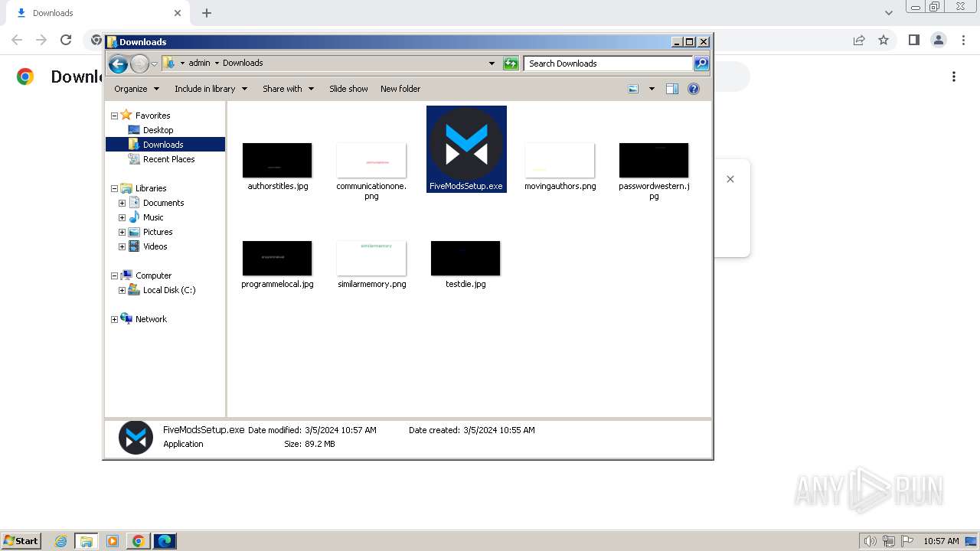Screen dimensions: 980x551
Task: Collapse the Favorites group
Action: click(114, 116)
